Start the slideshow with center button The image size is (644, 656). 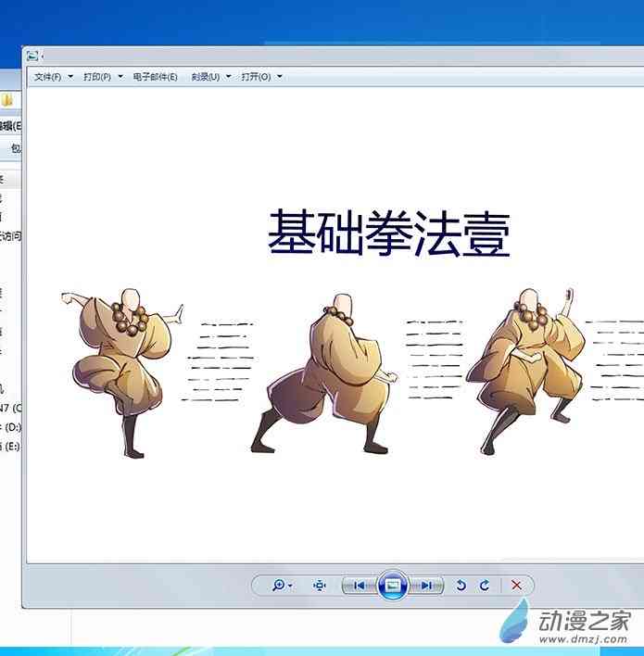(393, 586)
